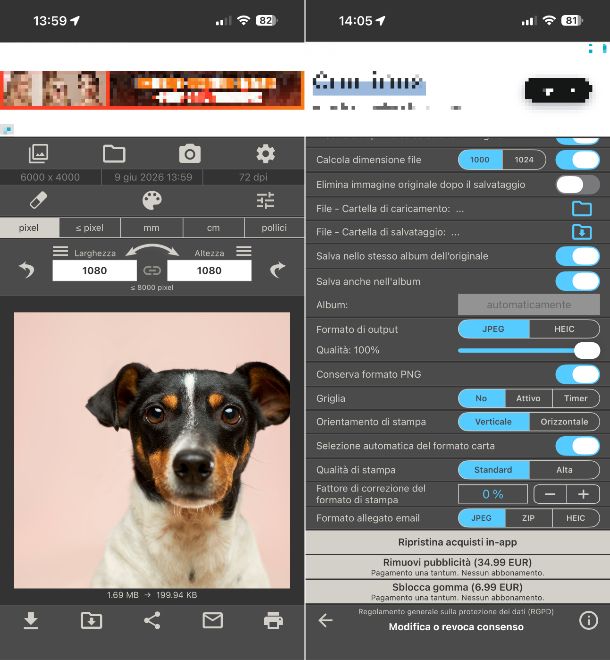Print the image using the printer icon
The image size is (610, 660).
pos(273,620)
